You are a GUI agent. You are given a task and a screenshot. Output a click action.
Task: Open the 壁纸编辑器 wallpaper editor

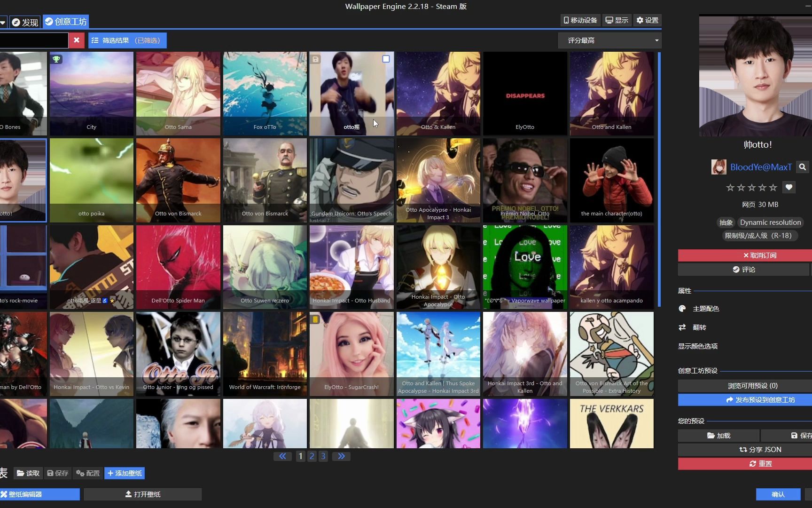coord(39,494)
